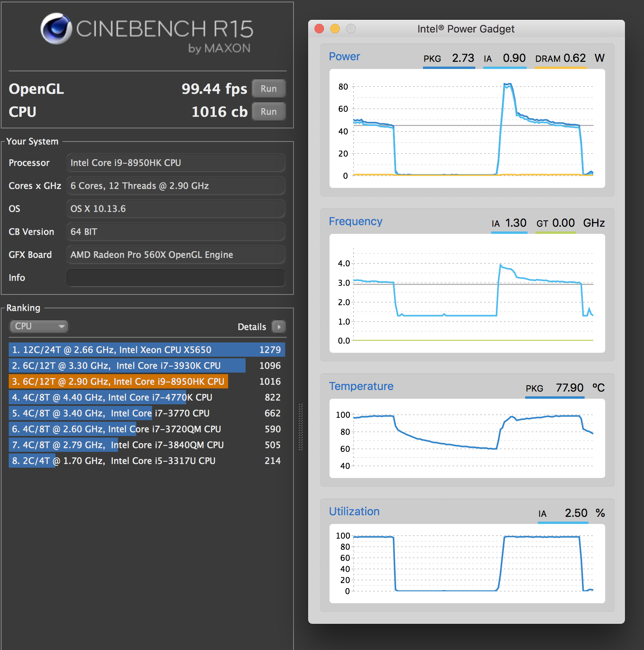Click the DRAM power value 0.62
The width and height of the screenshot is (644, 650).
point(575,58)
